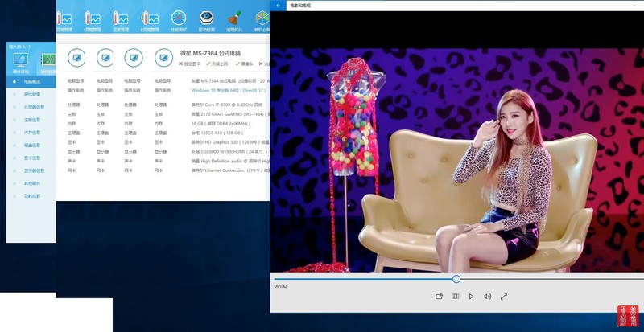Click the unplayed part of seek bar
The image size is (644, 332).
click(552, 279)
